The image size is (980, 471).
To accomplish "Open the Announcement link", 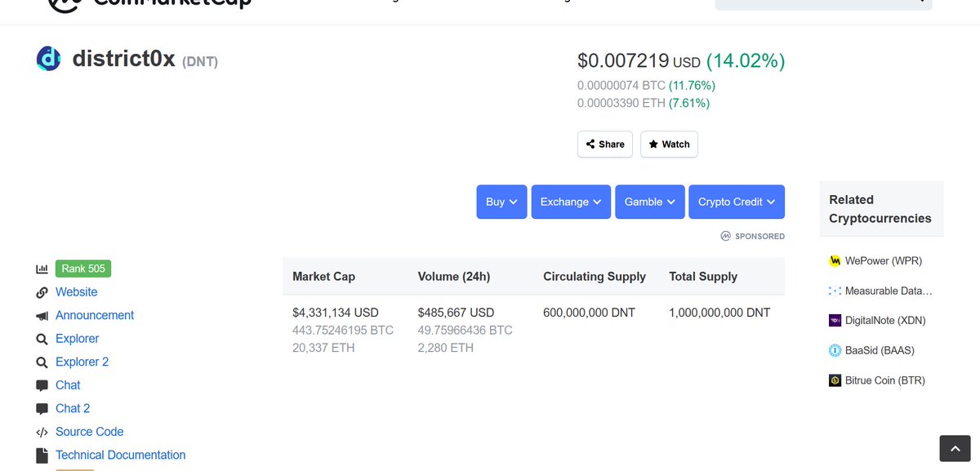I will [95, 315].
